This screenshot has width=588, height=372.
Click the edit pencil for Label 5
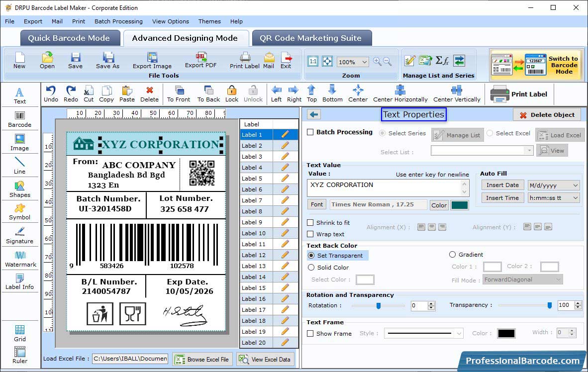click(x=285, y=178)
